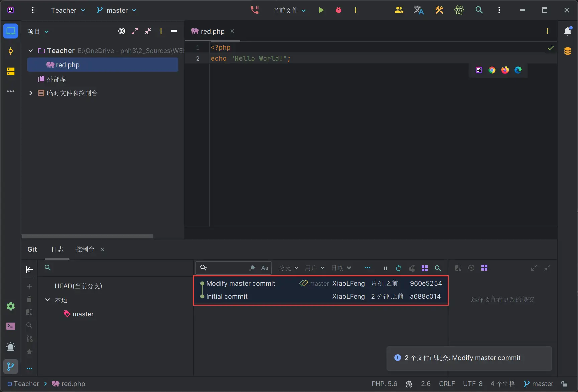The image size is (578, 392).
Task: Open the main menu (three vertical dots)
Action: (32, 10)
